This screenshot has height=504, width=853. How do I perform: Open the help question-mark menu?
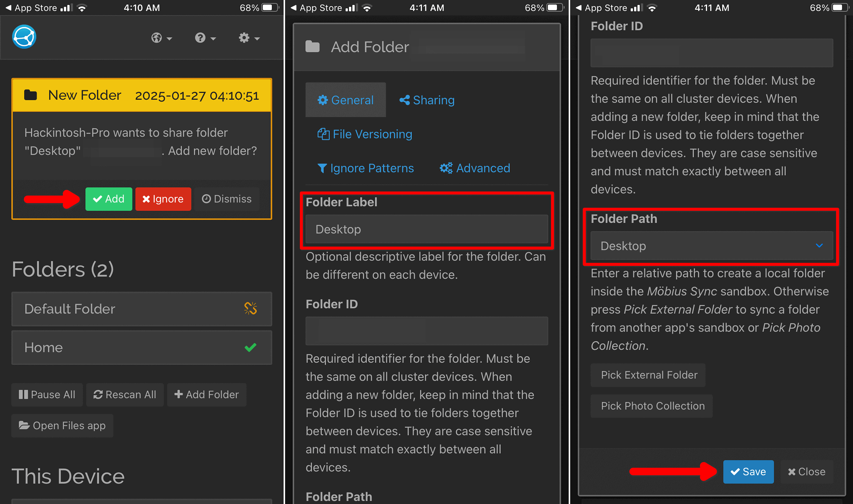[x=205, y=38]
